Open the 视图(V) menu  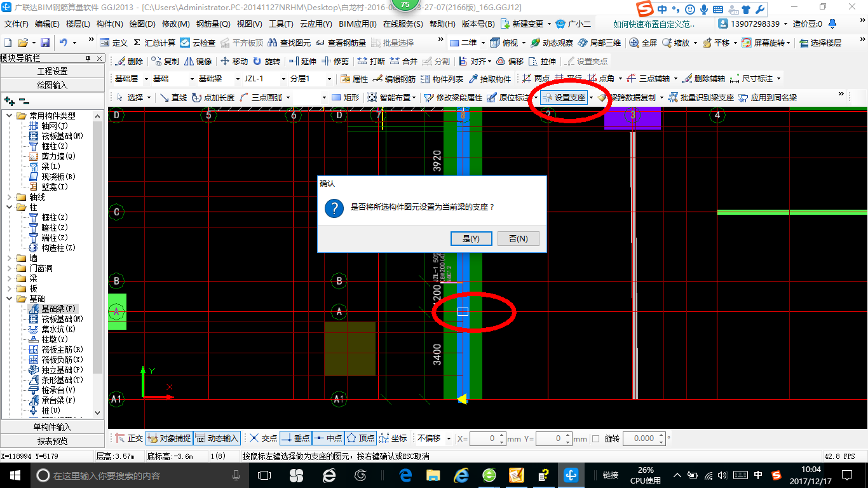(249, 24)
